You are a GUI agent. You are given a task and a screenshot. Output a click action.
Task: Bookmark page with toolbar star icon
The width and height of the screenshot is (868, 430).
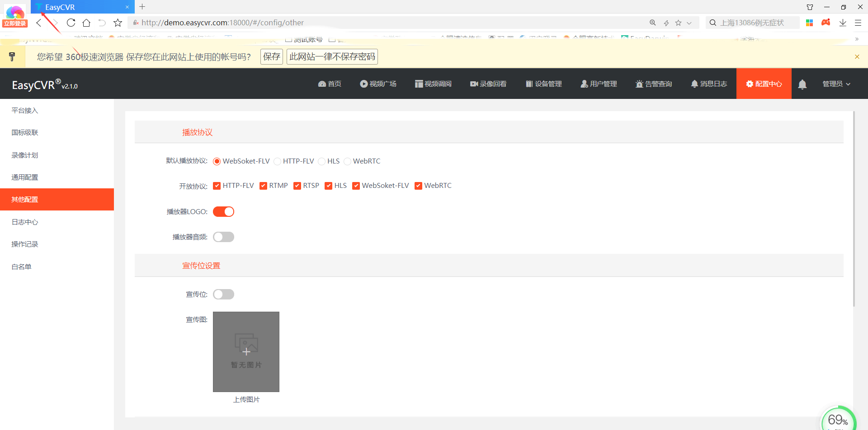pyautogui.click(x=118, y=23)
